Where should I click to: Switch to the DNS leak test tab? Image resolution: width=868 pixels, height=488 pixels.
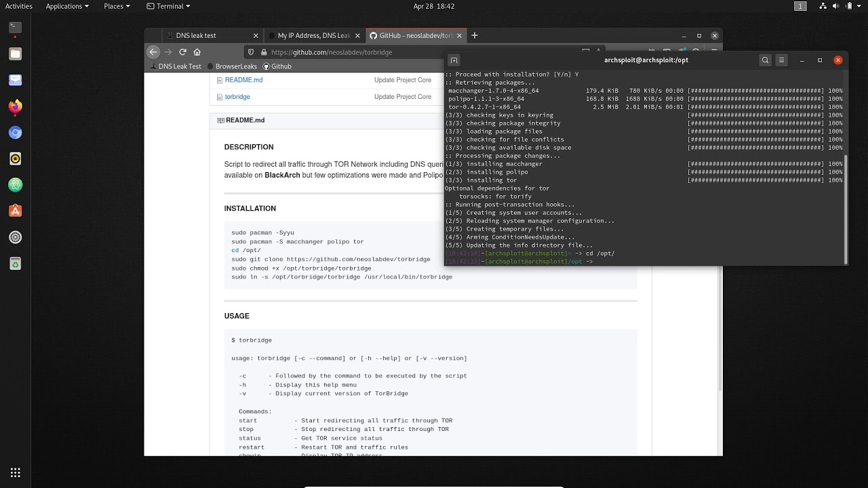[213, 35]
